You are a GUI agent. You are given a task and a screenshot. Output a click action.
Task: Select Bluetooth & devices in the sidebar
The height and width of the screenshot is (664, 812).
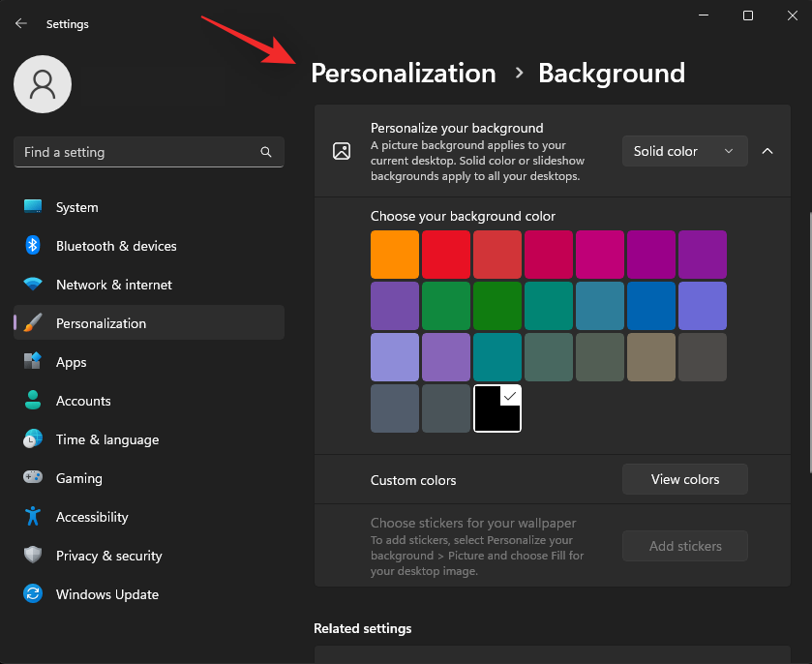118,246
